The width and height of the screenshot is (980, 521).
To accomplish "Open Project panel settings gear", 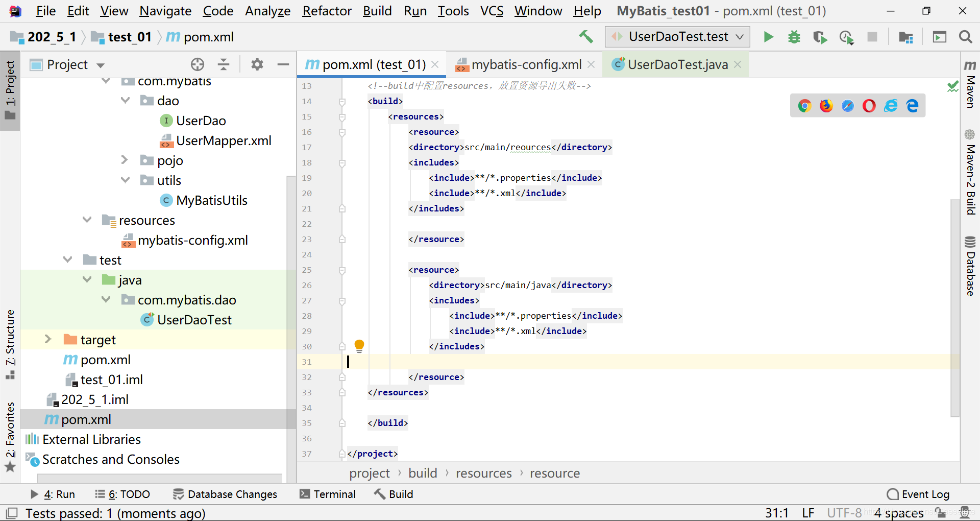I will pyautogui.click(x=257, y=64).
